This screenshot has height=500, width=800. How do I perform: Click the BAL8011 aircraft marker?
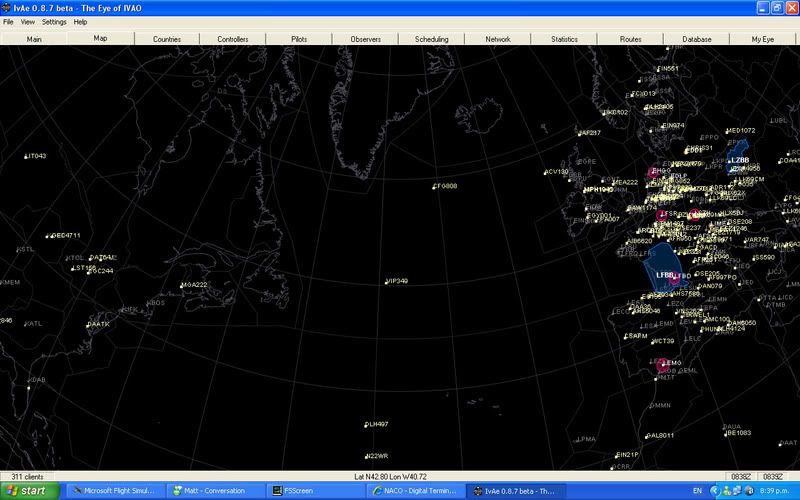point(647,436)
